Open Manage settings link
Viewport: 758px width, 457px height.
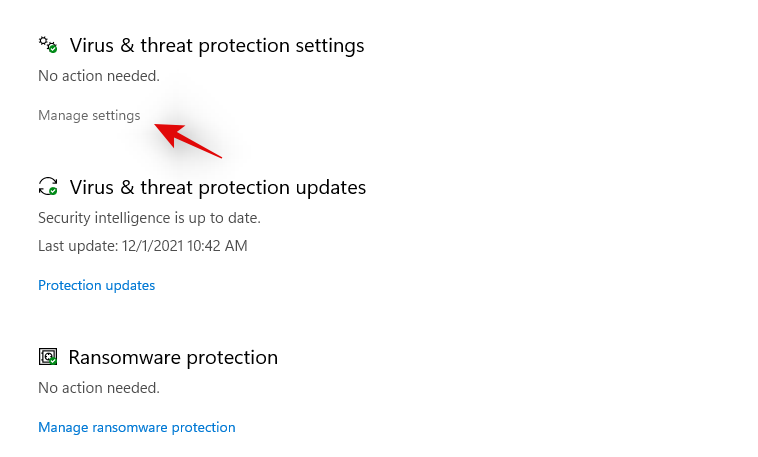(89, 115)
